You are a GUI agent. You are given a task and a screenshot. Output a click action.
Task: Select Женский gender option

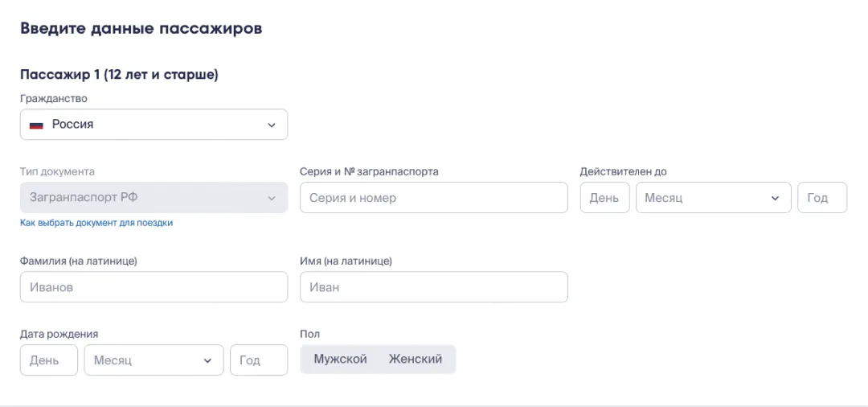point(416,360)
